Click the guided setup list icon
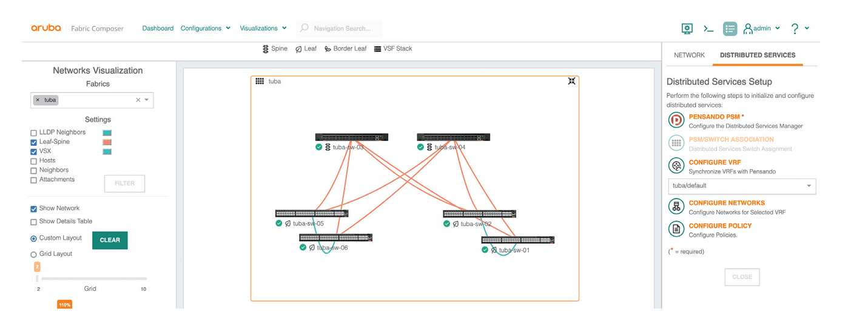 730,29
